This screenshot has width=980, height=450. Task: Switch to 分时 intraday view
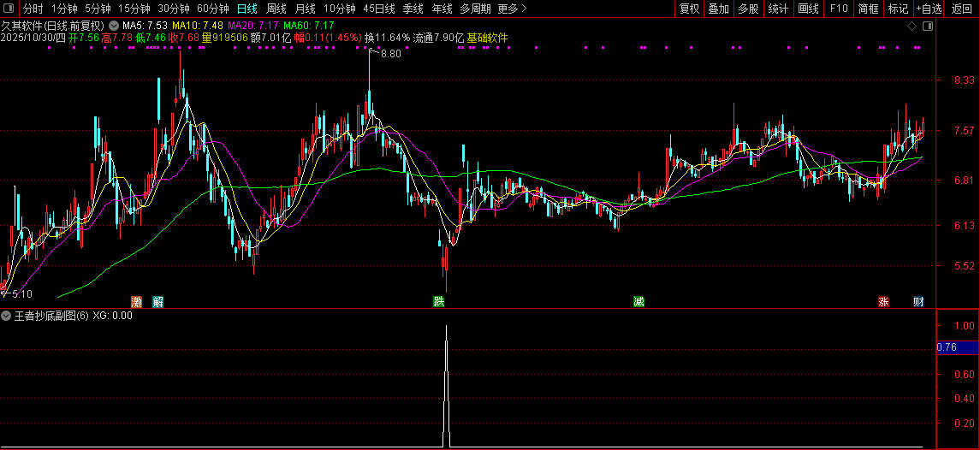coord(33,9)
